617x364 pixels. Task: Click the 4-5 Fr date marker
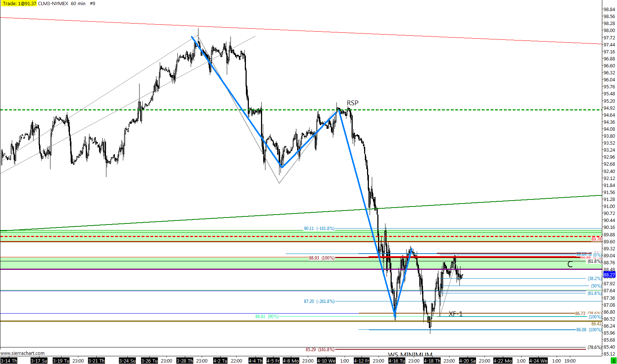[273, 361]
